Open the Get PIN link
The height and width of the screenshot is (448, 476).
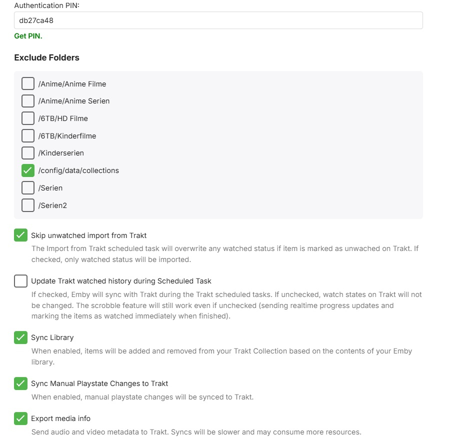[x=28, y=36]
